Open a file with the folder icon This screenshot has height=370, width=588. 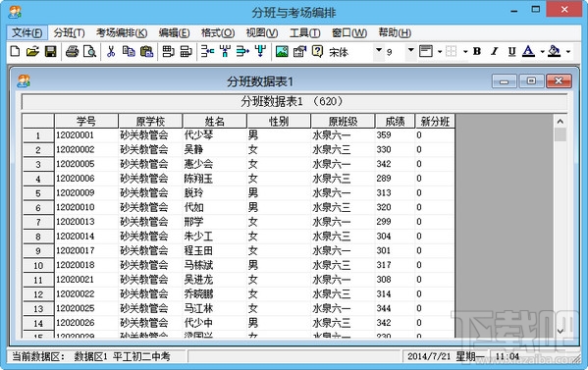32,51
